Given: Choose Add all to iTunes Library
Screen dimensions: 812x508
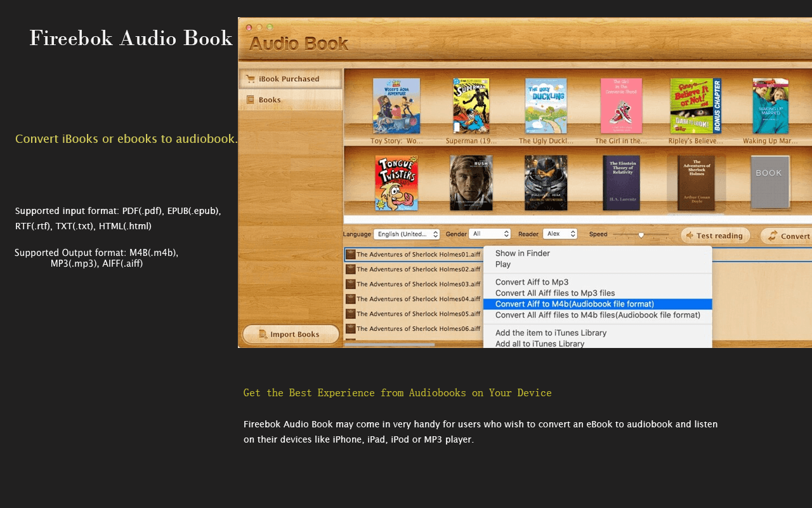Looking at the screenshot, I should pos(598,344).
